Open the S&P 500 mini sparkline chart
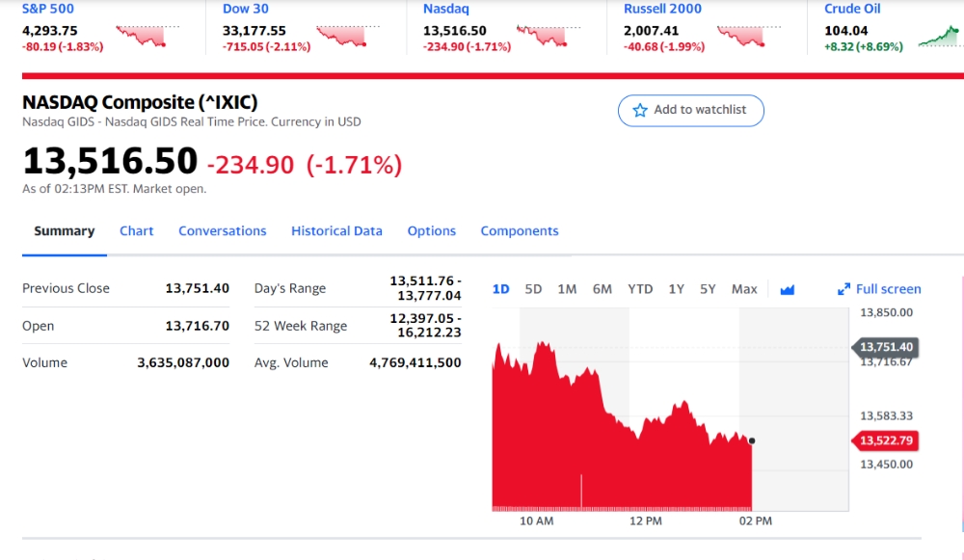This screenshot has height=560, width=964. (147, 37)
